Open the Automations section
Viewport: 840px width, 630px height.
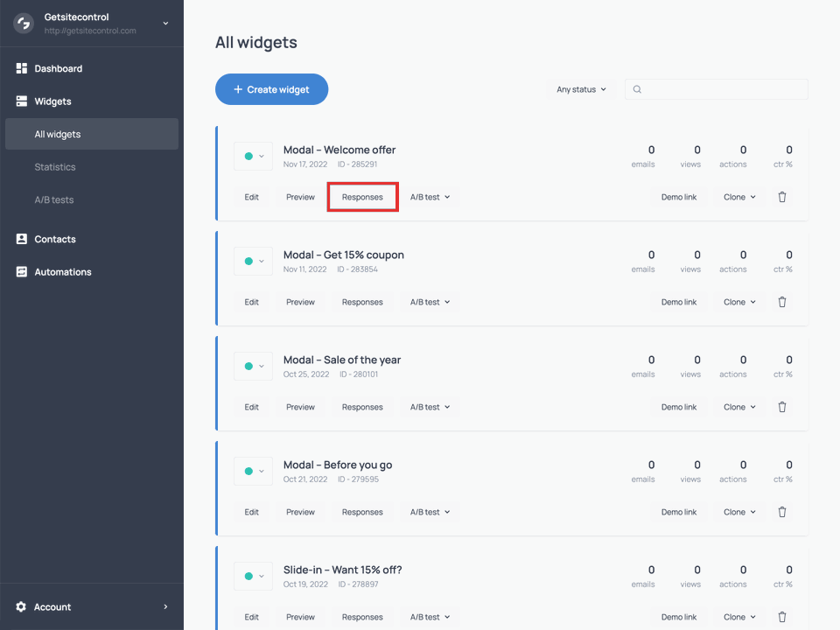(61, 271)
